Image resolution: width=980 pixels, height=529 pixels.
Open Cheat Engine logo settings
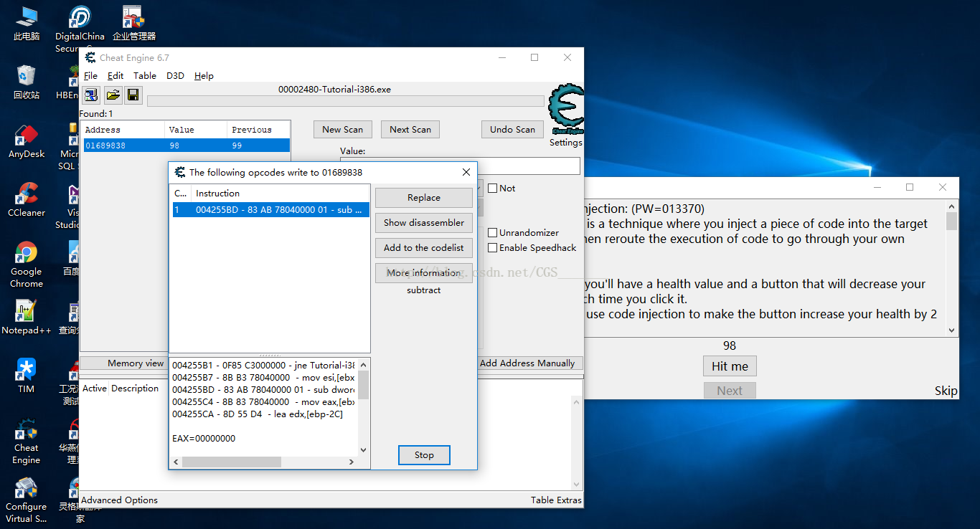click(x=565, y=110)
